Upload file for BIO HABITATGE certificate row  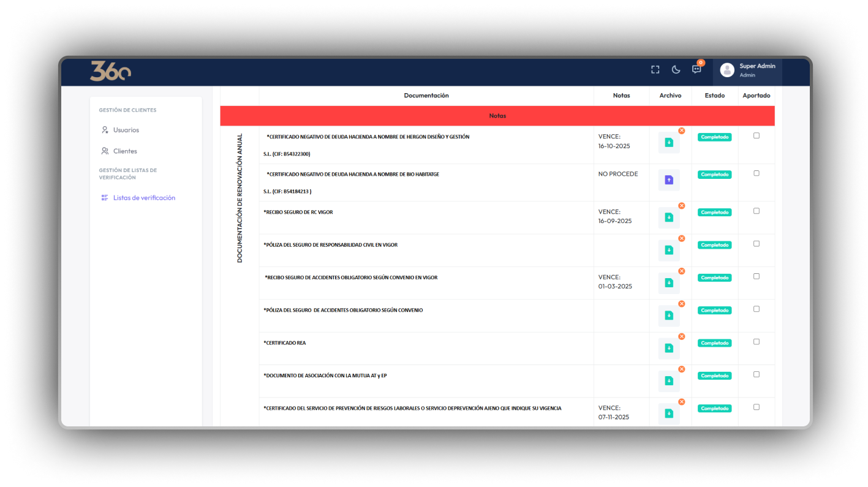669,180
